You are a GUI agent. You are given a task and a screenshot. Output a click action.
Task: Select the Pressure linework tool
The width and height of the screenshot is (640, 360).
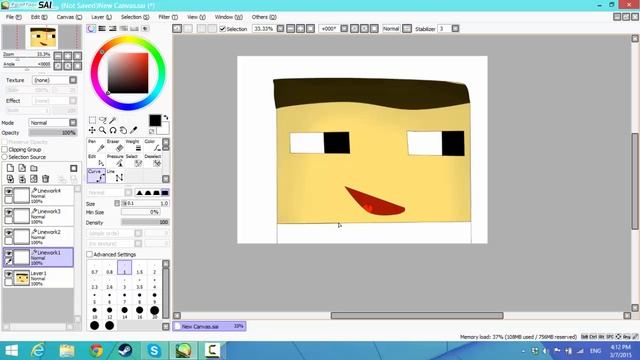(115, 161)
